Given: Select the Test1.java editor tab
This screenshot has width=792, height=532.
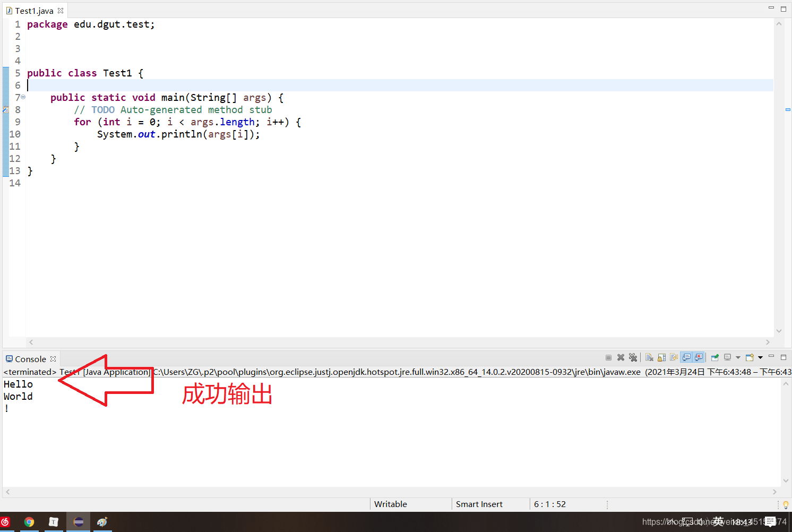Looking at the screenshot, I should tap(34, 11).
